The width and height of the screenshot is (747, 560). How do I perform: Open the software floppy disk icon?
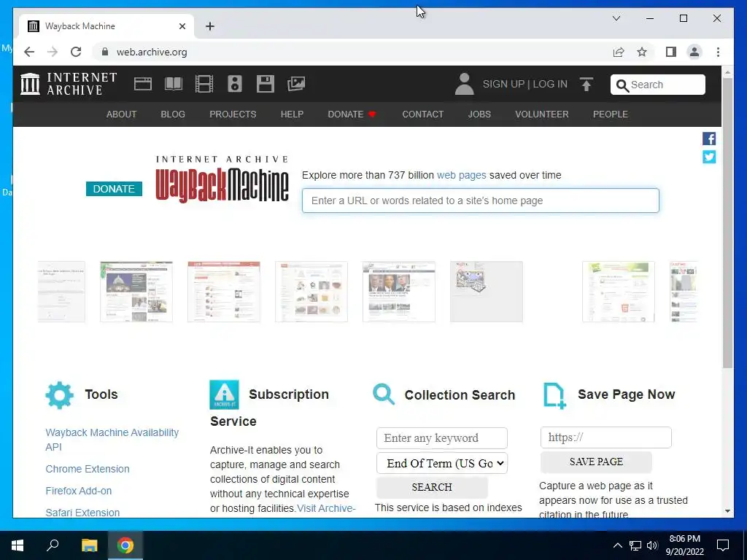(x=265, y=84)
